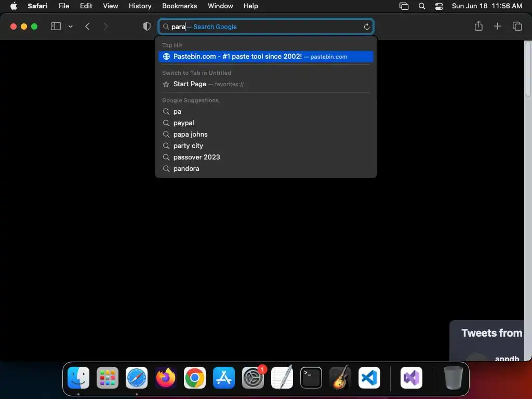Select the Pastebin.com top hit suggestion

266,57
